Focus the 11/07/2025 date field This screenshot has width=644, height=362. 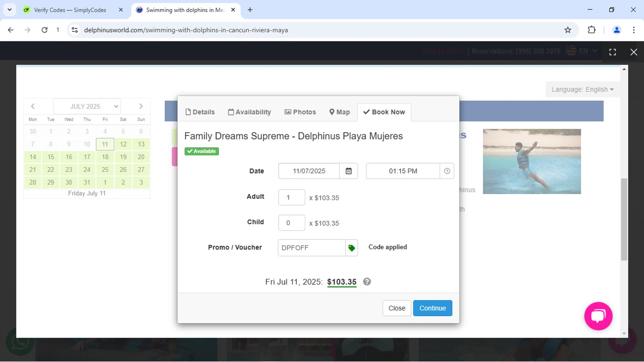[x=309, y=171]
